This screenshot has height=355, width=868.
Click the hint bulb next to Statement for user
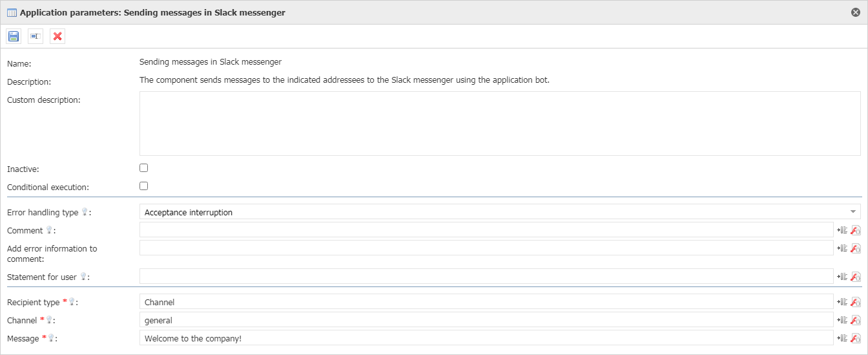(83, 277)
